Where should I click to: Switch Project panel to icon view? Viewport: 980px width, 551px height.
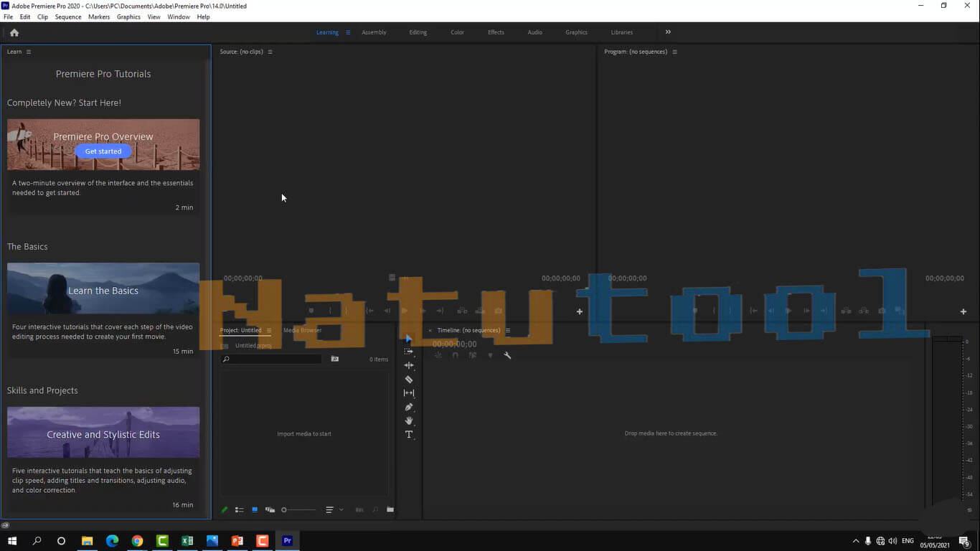[255, 510]
